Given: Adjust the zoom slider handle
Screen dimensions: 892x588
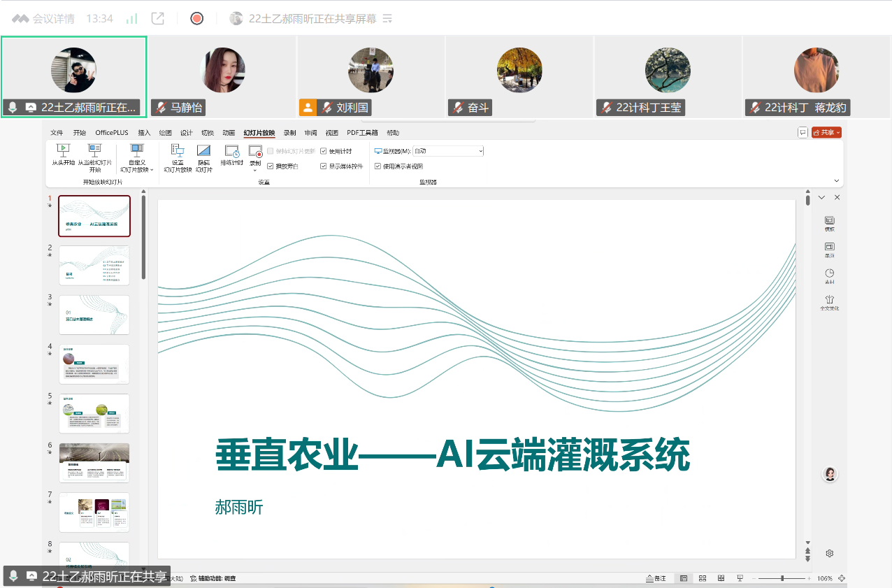Looking at the screenshot, I should pyautogui.click(x=782, y=578).
